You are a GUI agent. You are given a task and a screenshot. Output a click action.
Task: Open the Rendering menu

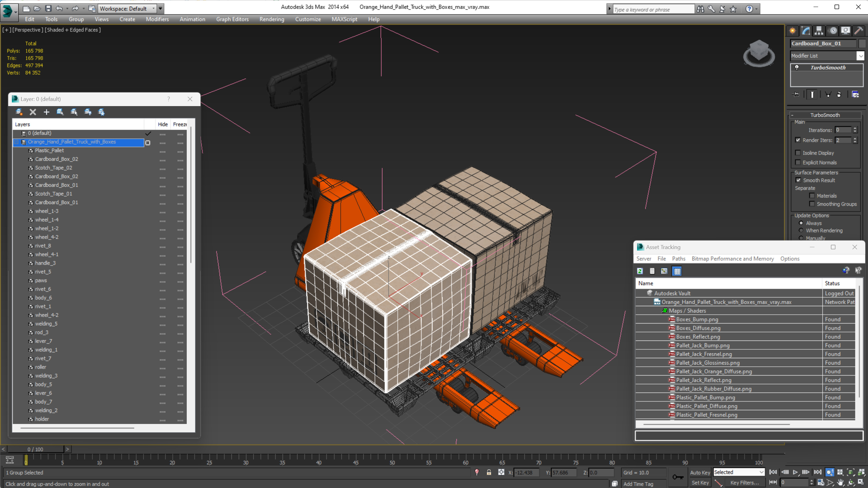tap(272, 19)
